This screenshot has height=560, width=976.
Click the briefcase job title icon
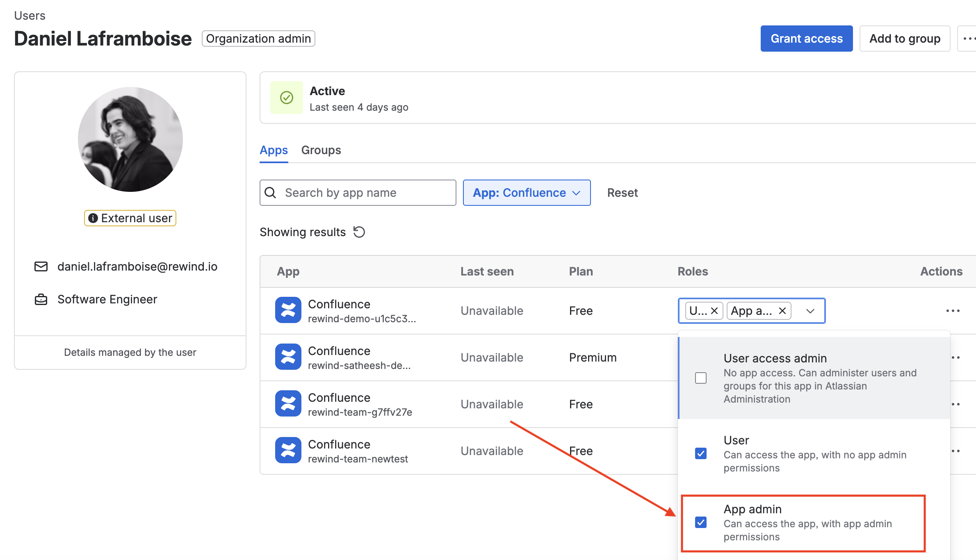coord(41,299)
